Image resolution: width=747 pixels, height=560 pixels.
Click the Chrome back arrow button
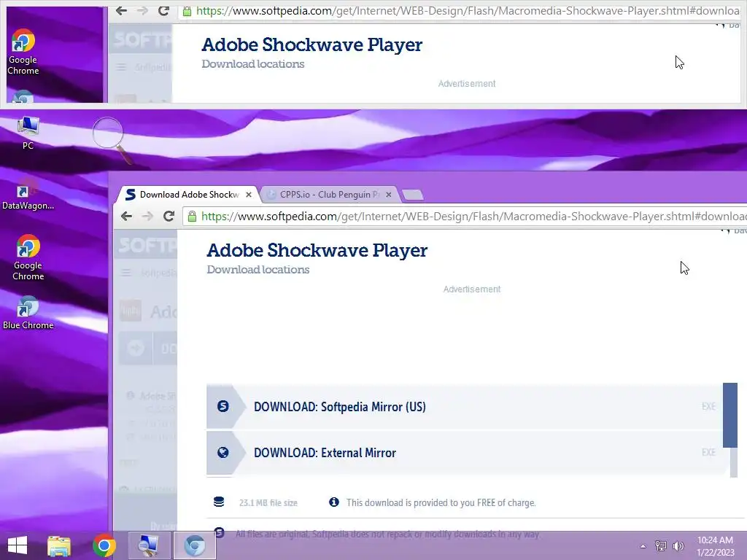pyautogui.click(x=126, y=216)
